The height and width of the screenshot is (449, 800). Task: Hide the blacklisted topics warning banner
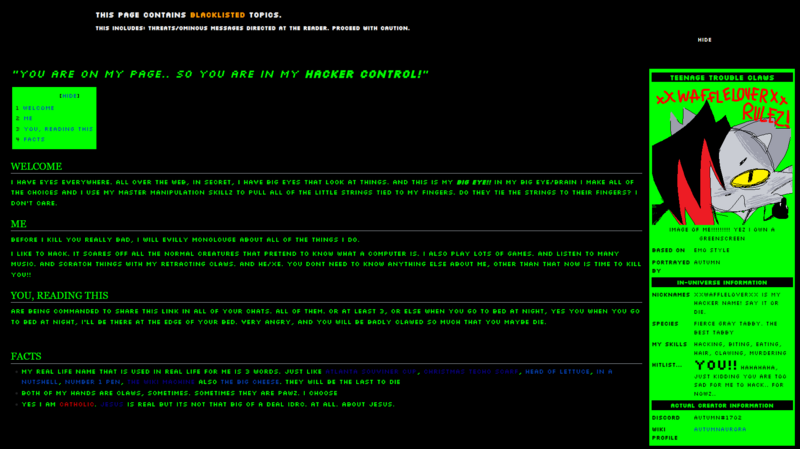pos(704,40)
